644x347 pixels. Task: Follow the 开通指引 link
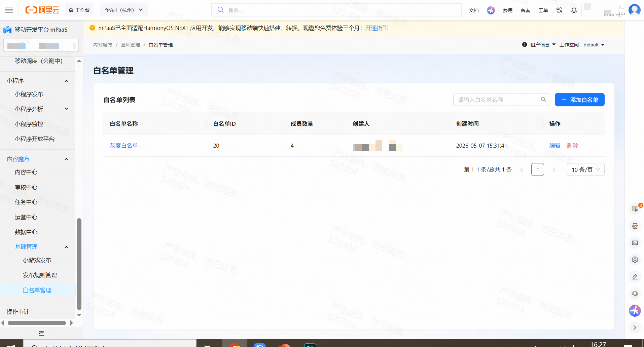377,28
